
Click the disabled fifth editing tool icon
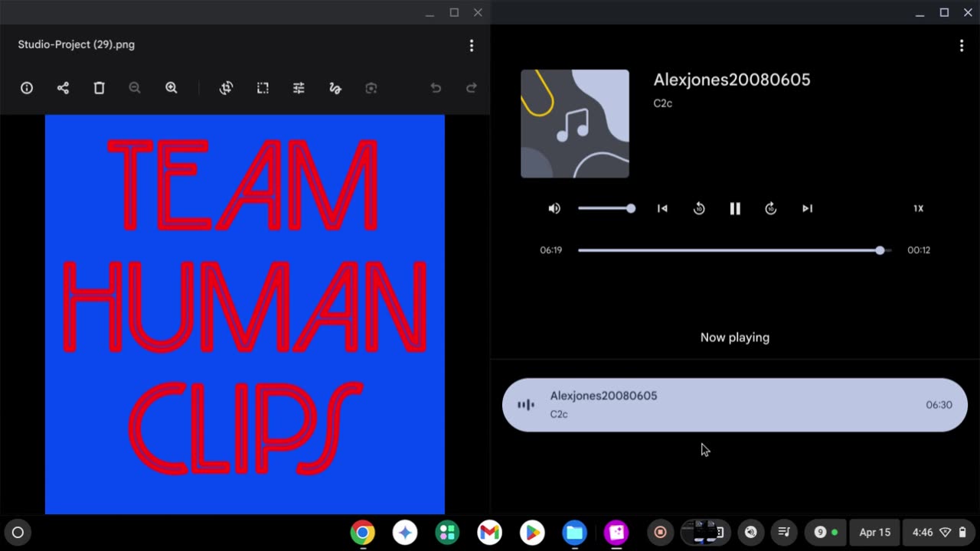click(371, 88)
